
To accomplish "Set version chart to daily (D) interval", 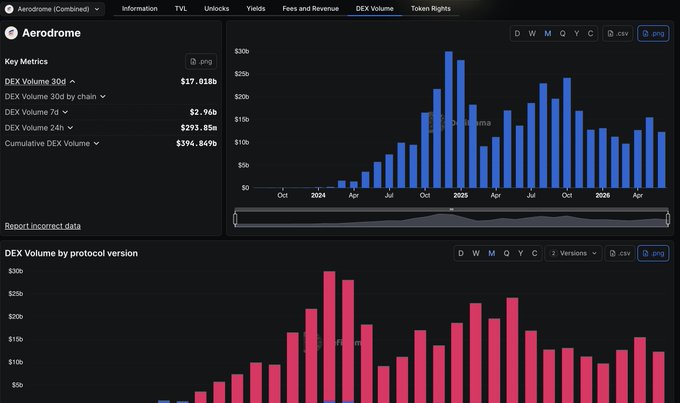I will pyautogui.click(x=461, y=253).
